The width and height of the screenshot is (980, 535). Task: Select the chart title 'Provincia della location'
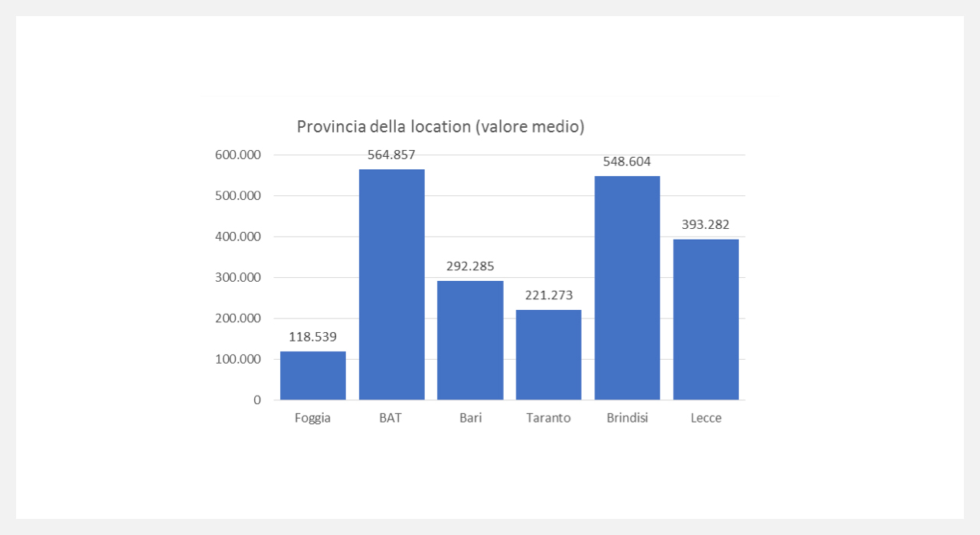coord(440,126)
